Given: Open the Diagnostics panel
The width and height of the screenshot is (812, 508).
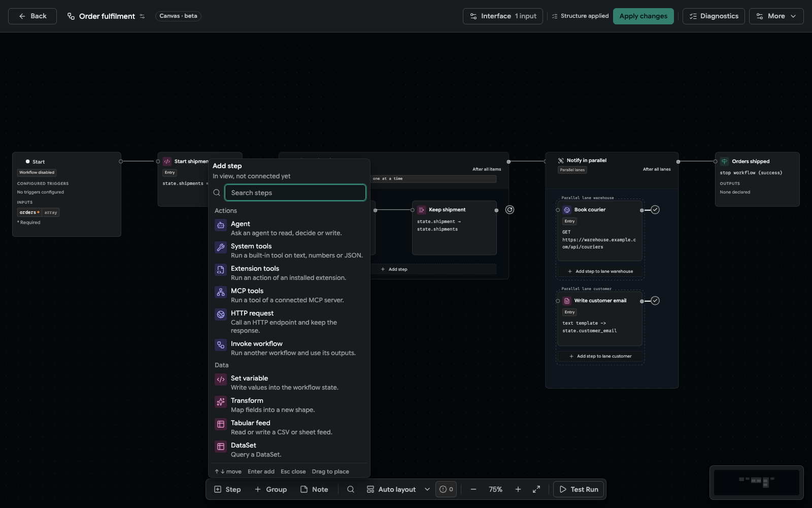Looking at the screenshot, I should [x=714, y=16].
